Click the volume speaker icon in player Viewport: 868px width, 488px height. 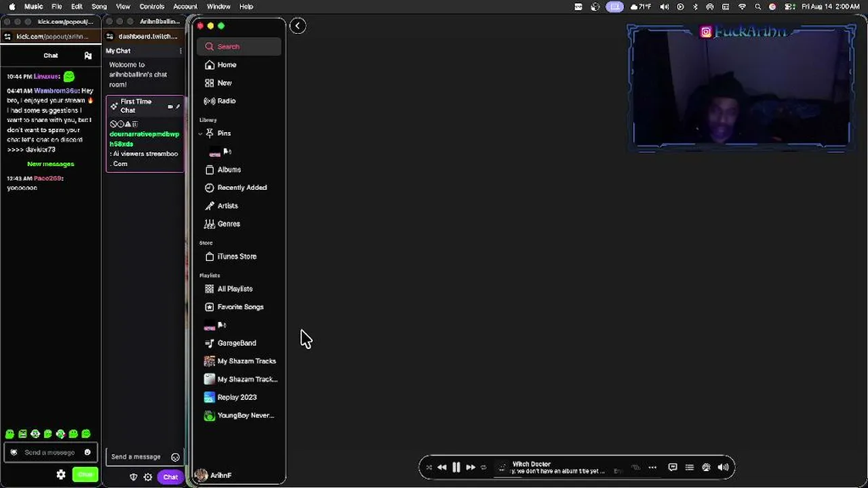[724, 467]
